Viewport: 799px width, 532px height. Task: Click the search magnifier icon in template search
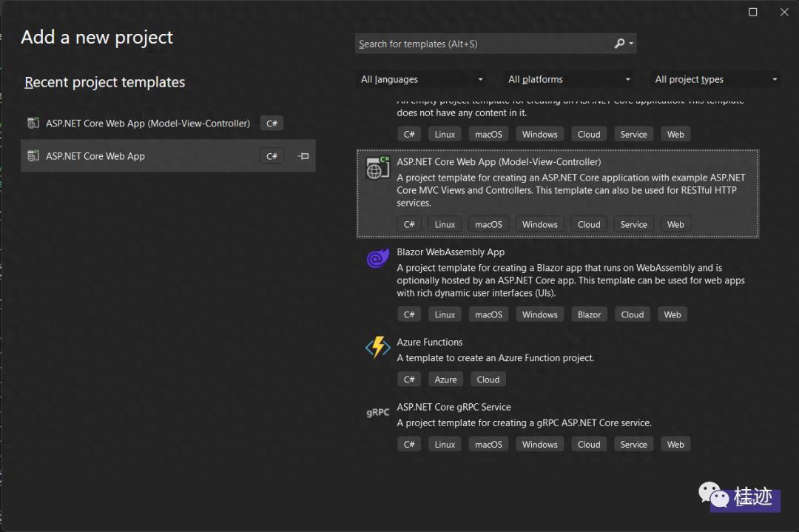tap(619, 44)
